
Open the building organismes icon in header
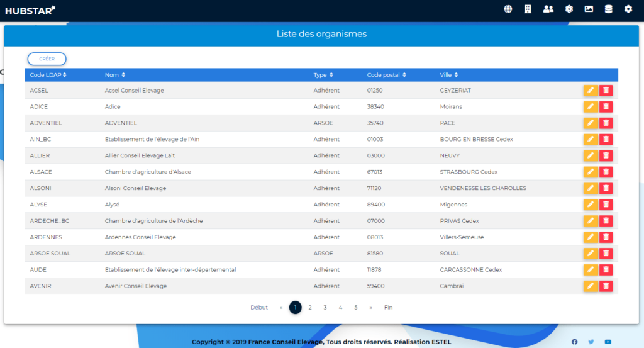[528, 9]
